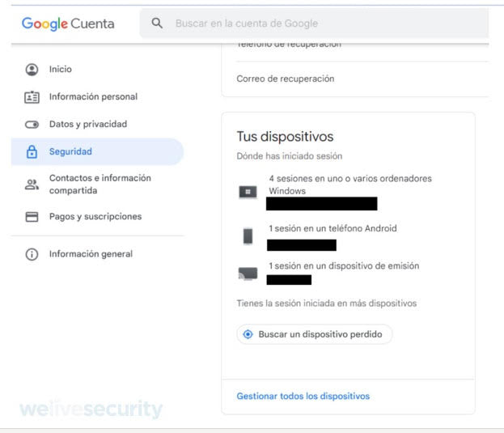Click the Información personal ID card icon

[x=32, y=97]
